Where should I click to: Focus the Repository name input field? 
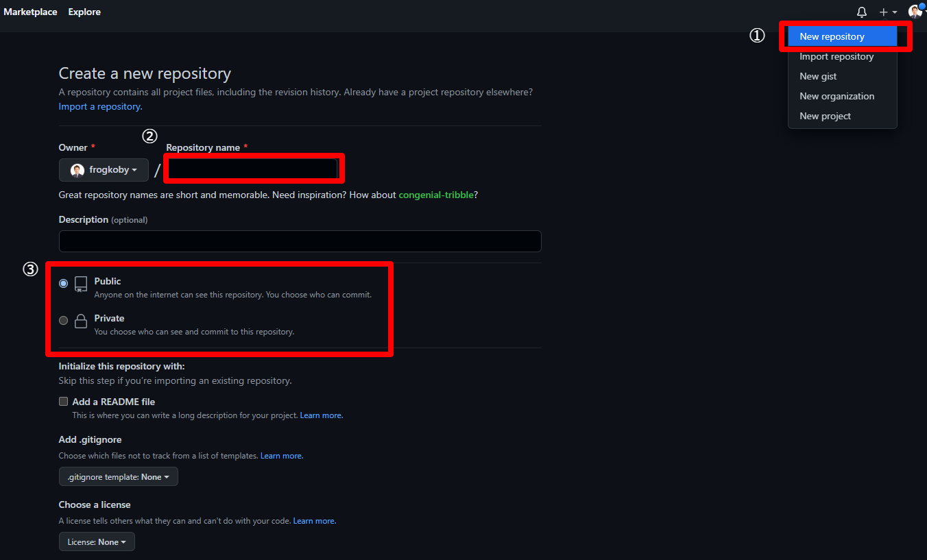click(254, 169)
